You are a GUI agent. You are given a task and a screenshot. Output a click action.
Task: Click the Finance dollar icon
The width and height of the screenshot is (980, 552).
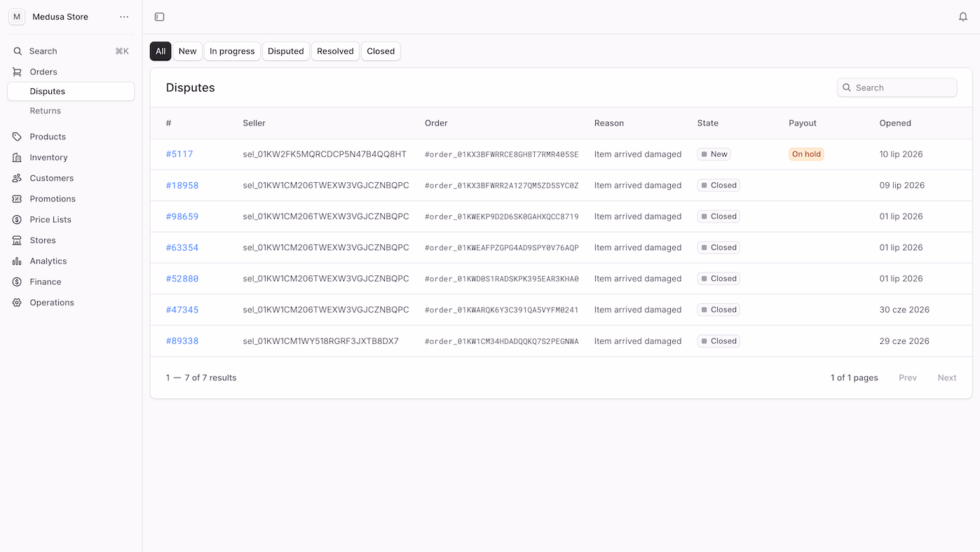click(x=17, y=282)
